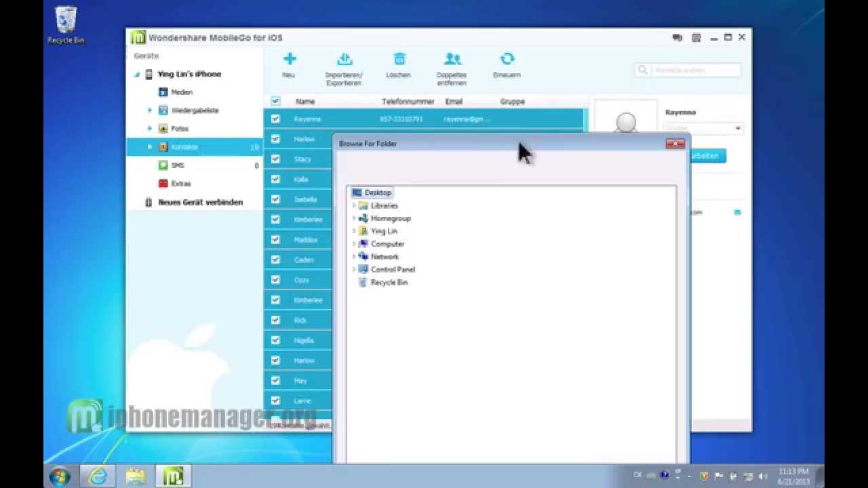Sort by Email column header
Viewport: 868px width, 488px height.
click(x=454, y=102)
